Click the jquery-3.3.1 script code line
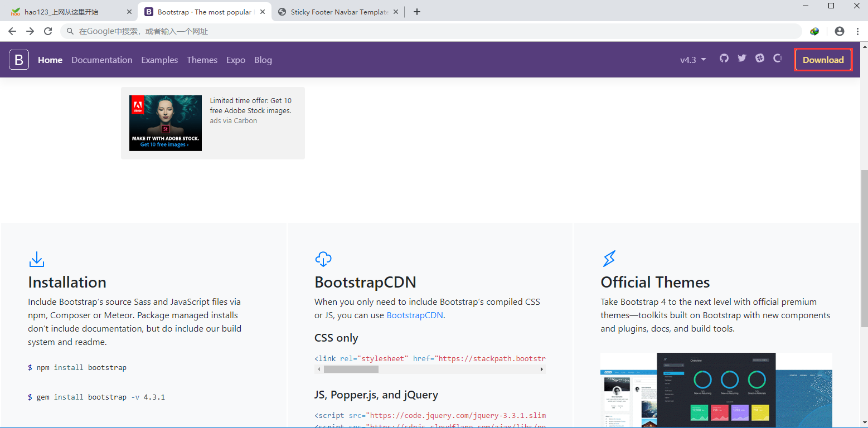This screenshot has height=428, width=868. [430, 415]
